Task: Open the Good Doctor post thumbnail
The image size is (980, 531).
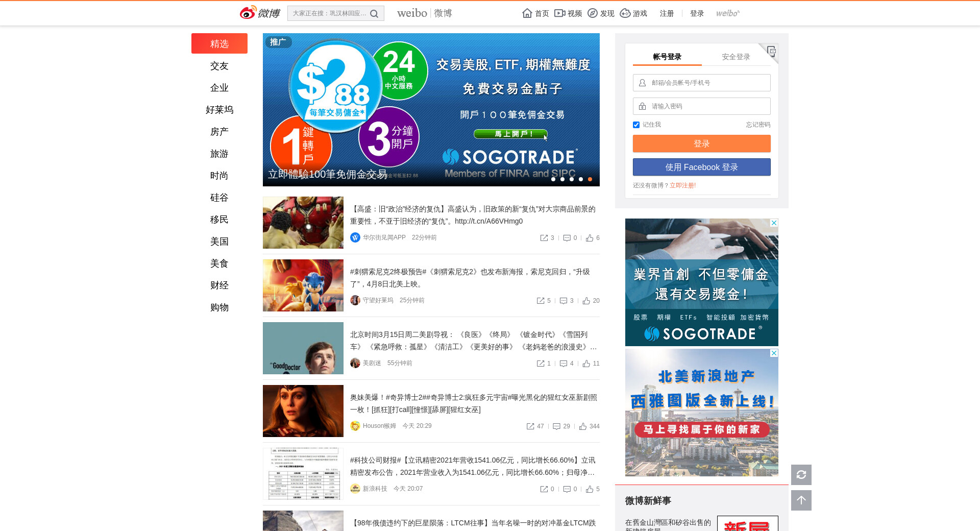Action: pyautogui.click(x=303, y=348)
